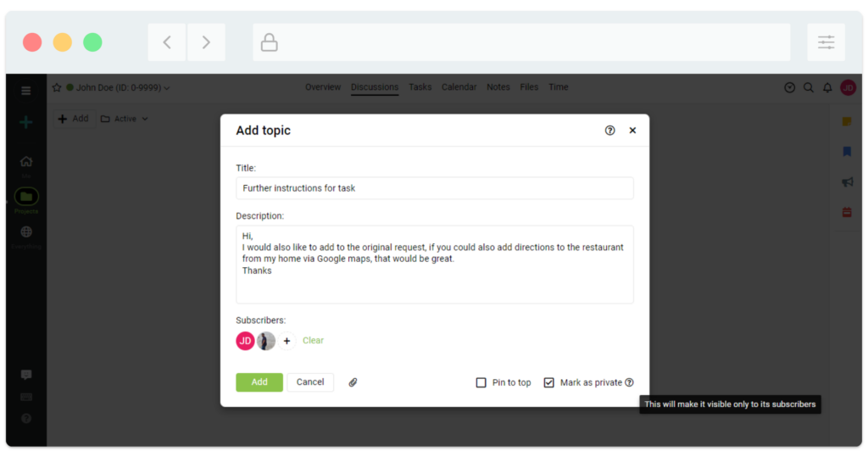
Task: Open help icon in Add topic header
Action: 609,131
